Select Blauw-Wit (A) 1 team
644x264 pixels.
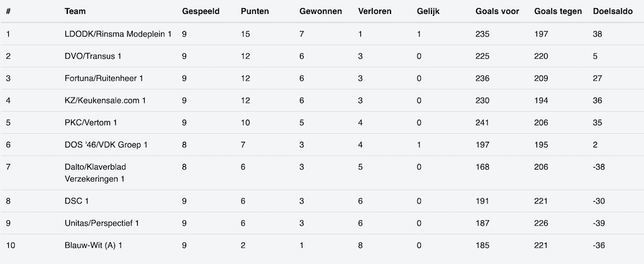(92, 245)
